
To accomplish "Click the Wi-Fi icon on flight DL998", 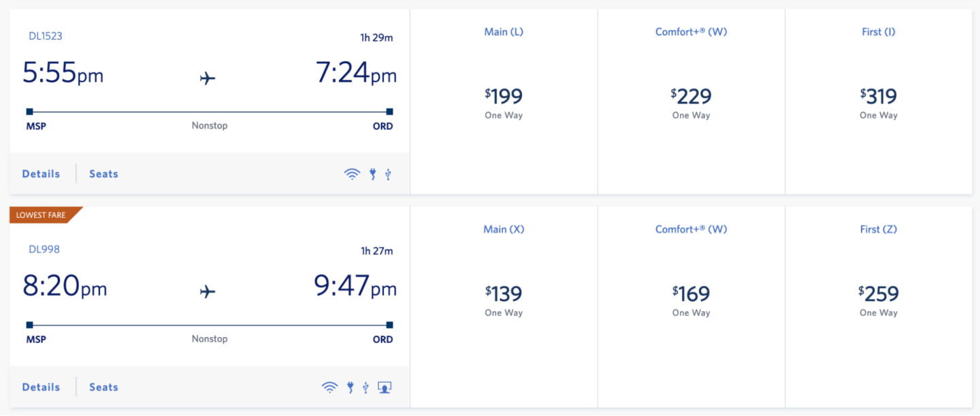I will click(329, 387).
